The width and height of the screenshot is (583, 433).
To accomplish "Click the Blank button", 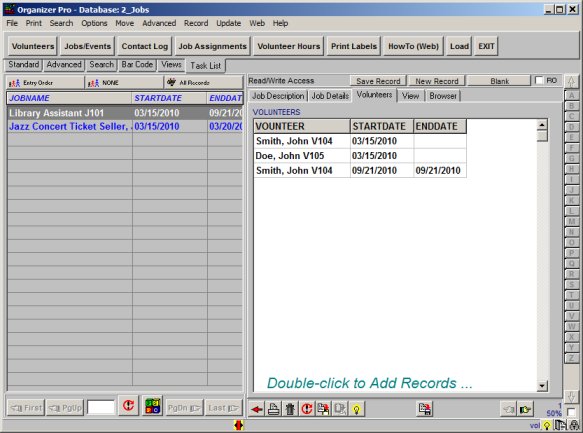I will click(x=499, y=81).
